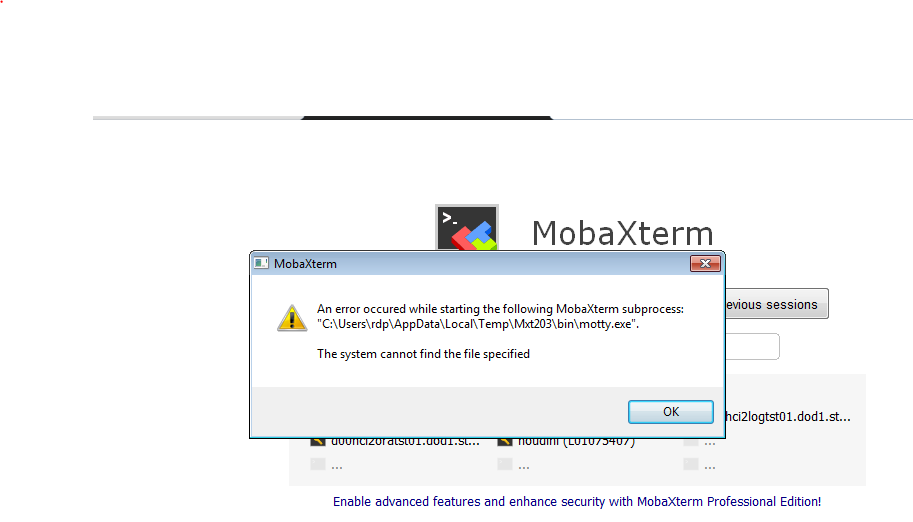Click the yellow warning triangle icon
Viewport: 913px width, 522px height.
coord(292,318)
